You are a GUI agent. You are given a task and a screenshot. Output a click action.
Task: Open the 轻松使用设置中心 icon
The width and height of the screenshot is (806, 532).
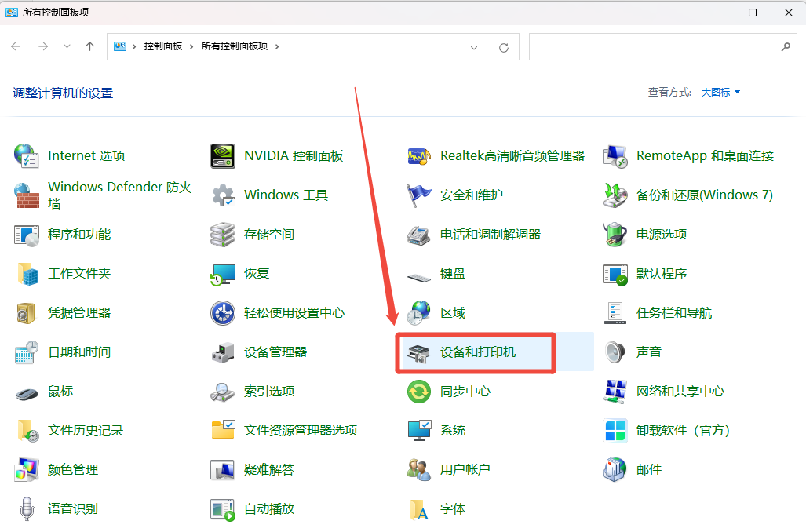coord(223,313)
